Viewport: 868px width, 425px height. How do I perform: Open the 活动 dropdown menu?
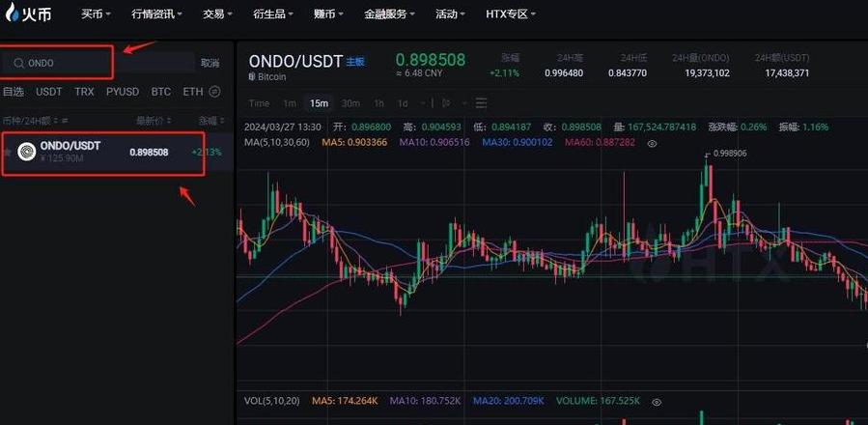pos(450,14)
